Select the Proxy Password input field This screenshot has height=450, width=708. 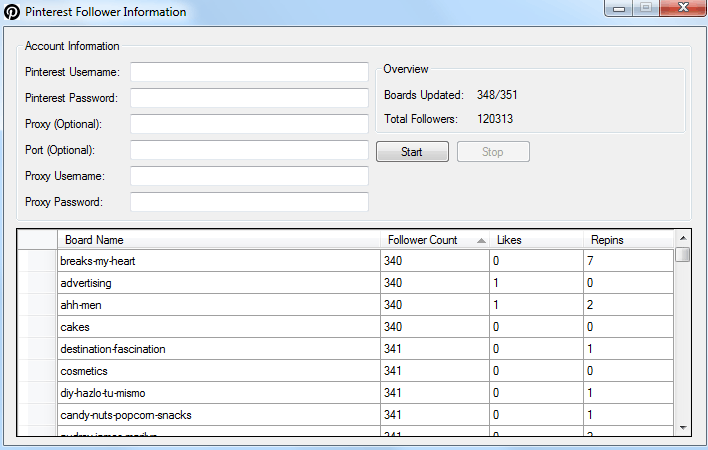249,202
